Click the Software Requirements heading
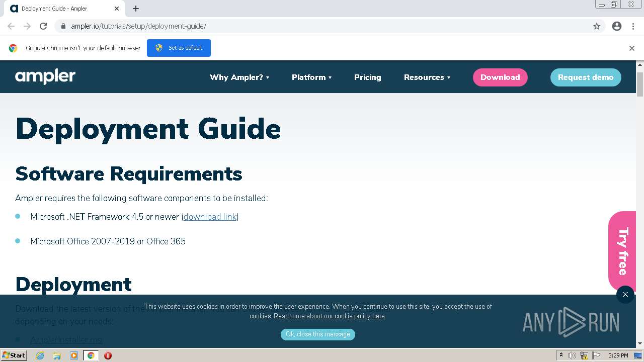Image resolution: width=644 pixels, height=362 pixels. click(x=129, y=173)
